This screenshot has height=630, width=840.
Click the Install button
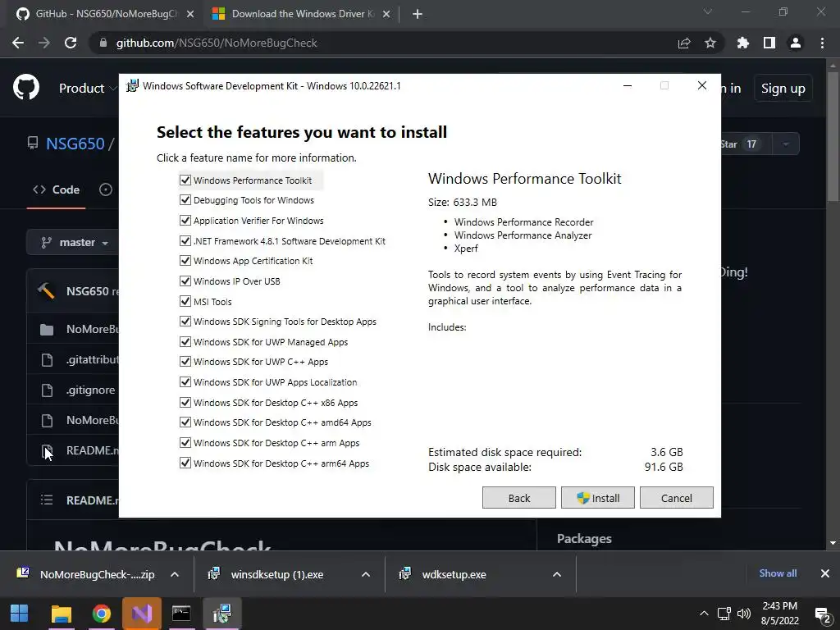pos(598,498)
